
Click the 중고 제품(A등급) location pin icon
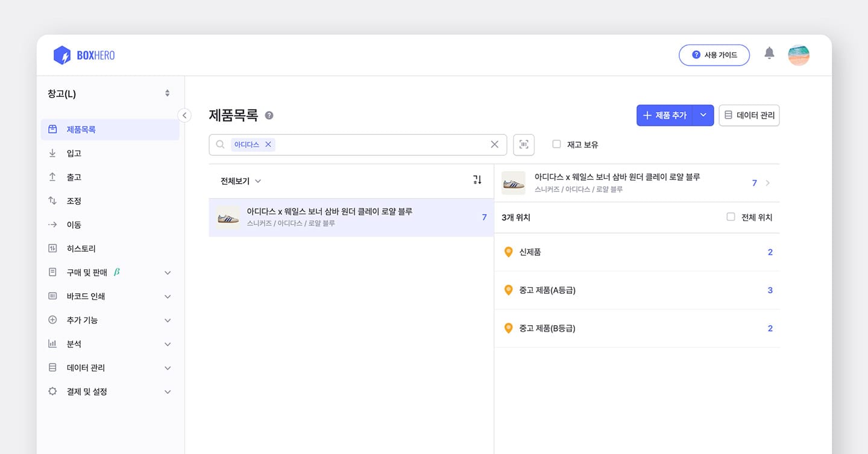[x=508, y=290]
